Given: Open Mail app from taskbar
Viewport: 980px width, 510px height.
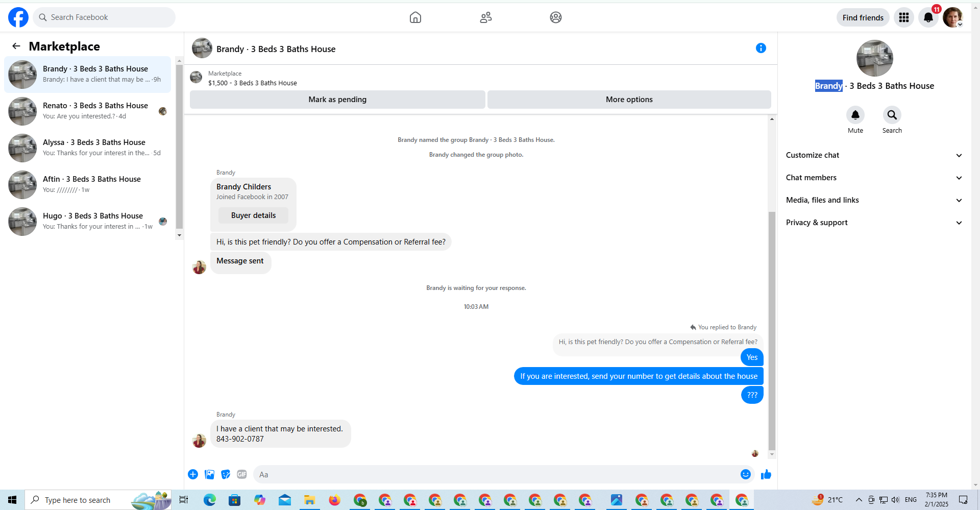Looking at the screenshot, I should (x=284, y=500).
